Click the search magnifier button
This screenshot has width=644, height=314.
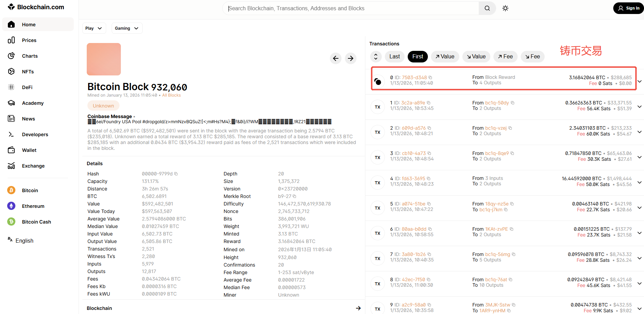[x=487, y=8]
